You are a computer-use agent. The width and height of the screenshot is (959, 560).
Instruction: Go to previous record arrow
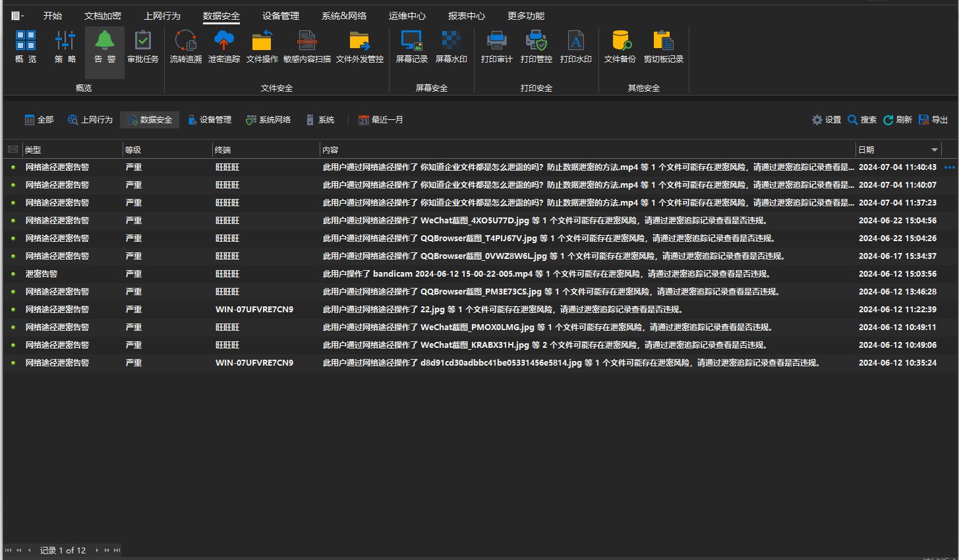click(30, 550)
